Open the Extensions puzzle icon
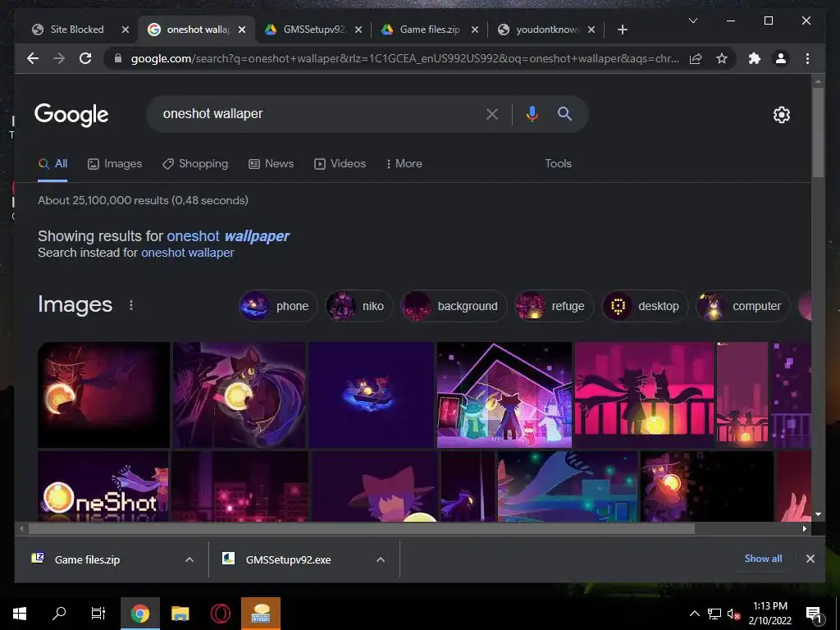The image size is (840, 630). click(755, 58)
